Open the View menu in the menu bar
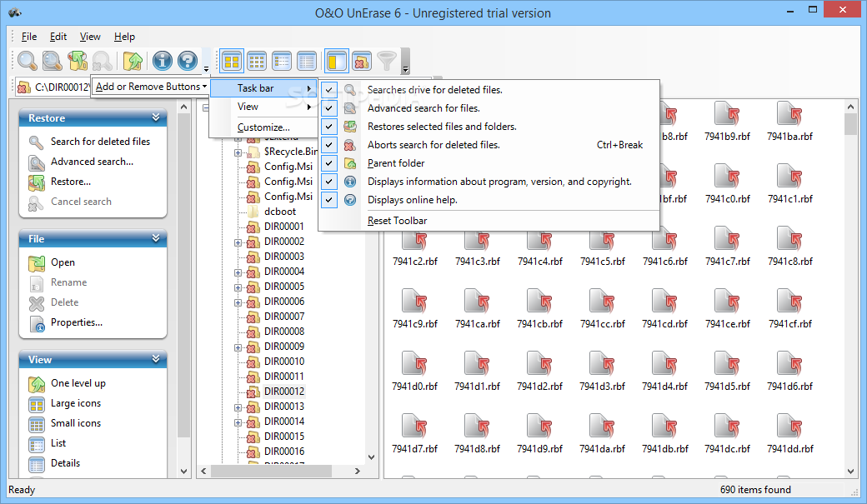The image size is (867, 504). [x=90, y=37]
